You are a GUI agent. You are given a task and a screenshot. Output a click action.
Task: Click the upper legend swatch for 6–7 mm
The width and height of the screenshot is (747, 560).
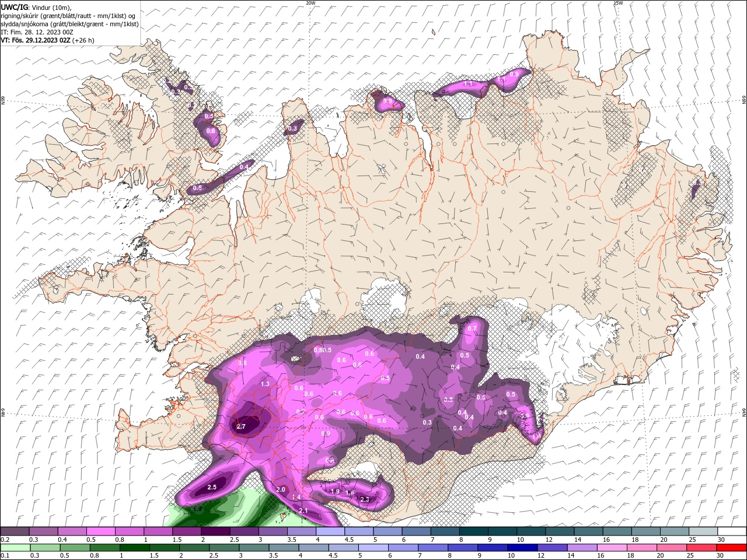[x=416, y=531]
